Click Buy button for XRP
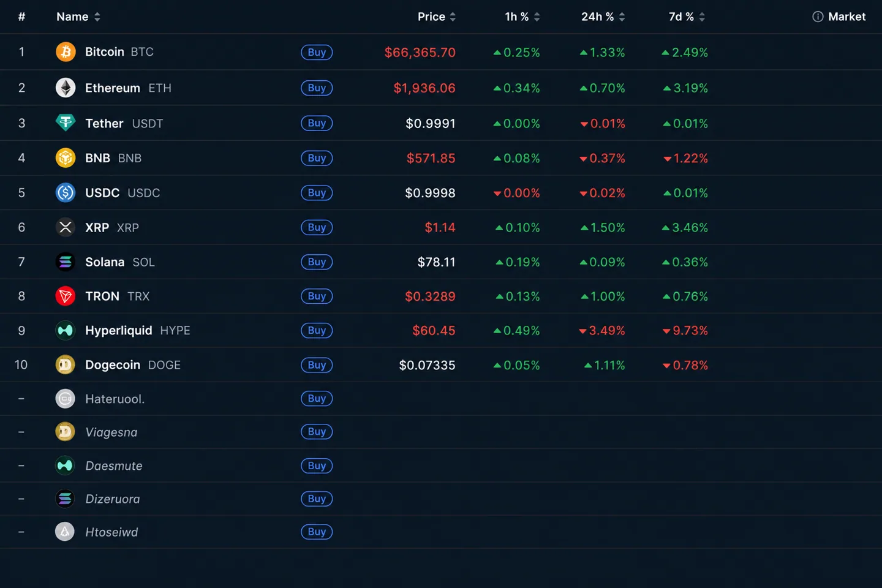 (x=317, y=227)
